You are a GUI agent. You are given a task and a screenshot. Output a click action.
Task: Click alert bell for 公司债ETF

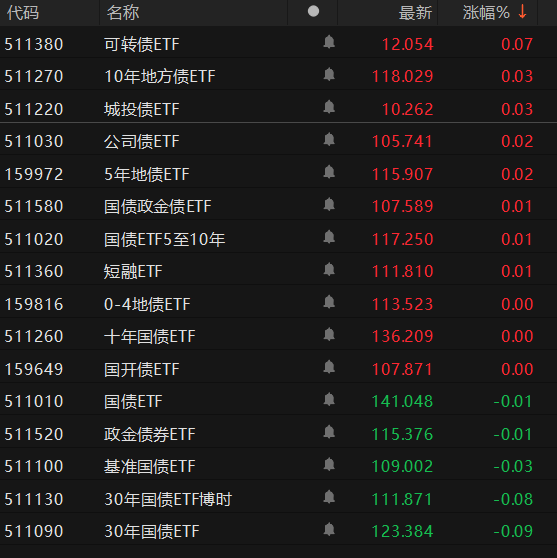click(x=329, y=140)
